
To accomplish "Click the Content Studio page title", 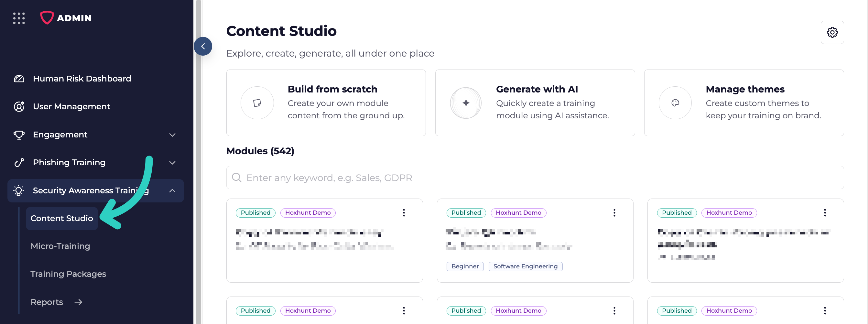I will (281, 31).
